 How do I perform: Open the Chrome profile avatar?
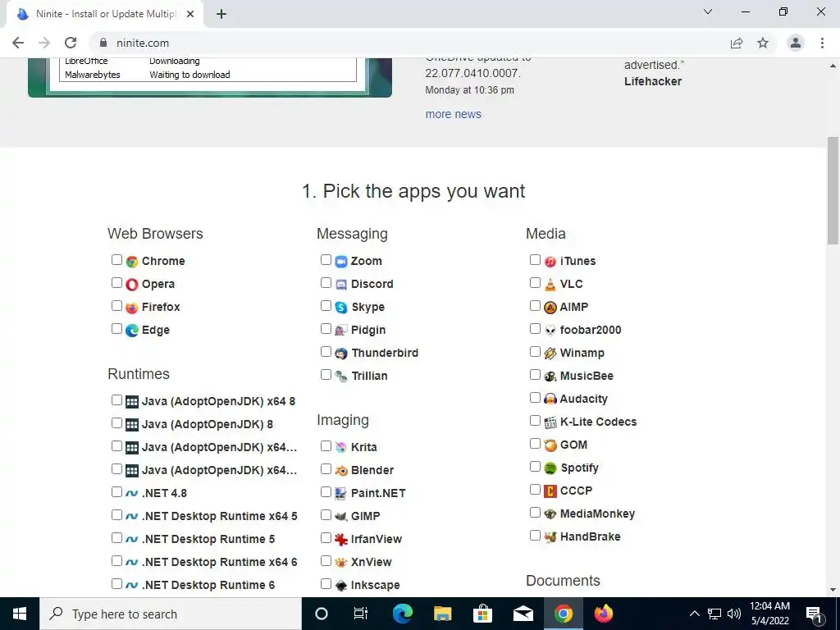(x=796, y=43)
